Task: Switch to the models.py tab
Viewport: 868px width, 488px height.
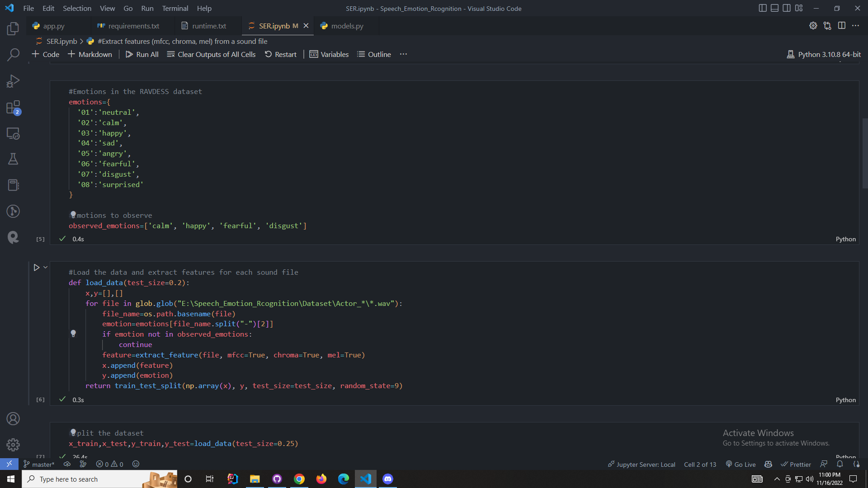Action: [x=347, y=26]
